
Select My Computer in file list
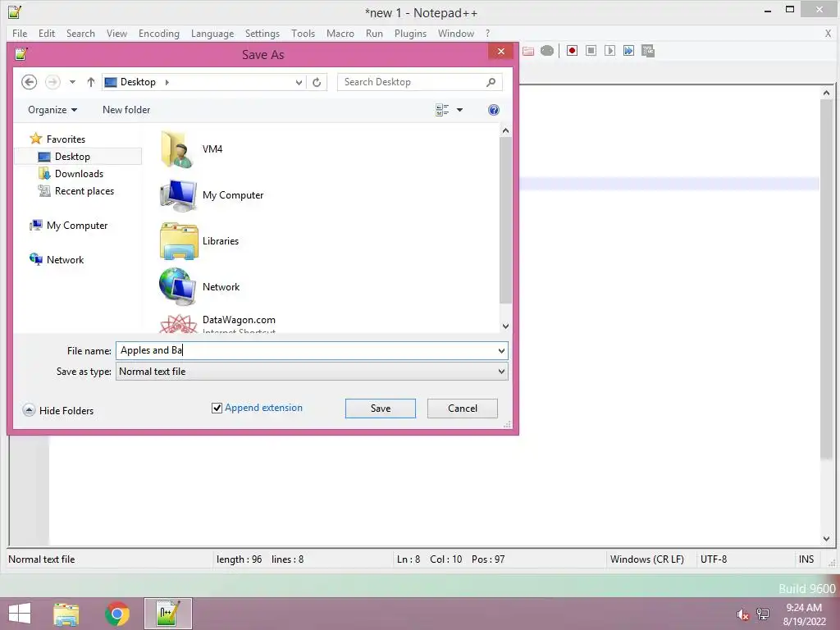point(212,195)
